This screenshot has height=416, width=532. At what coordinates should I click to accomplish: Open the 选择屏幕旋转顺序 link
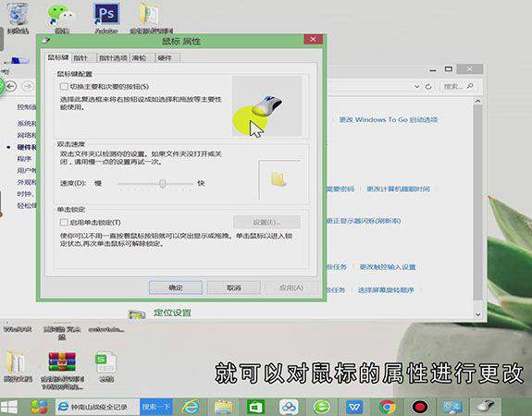(x=386, y=290)
